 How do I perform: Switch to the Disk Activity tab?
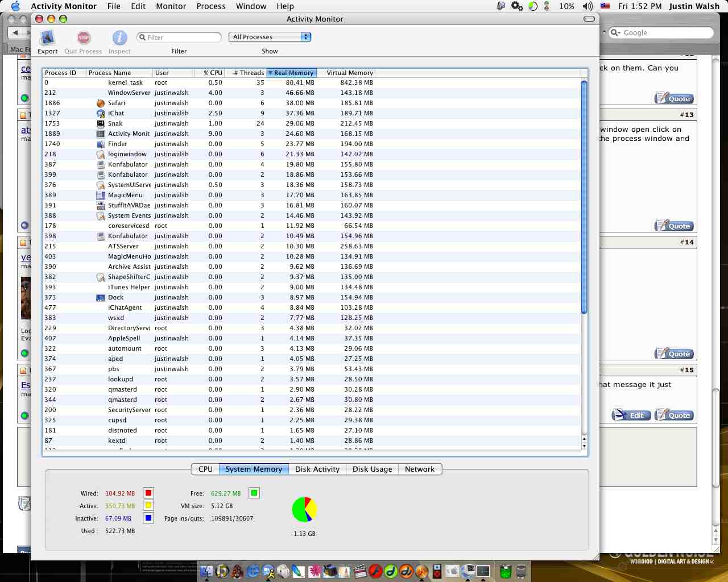click(317, 469)
